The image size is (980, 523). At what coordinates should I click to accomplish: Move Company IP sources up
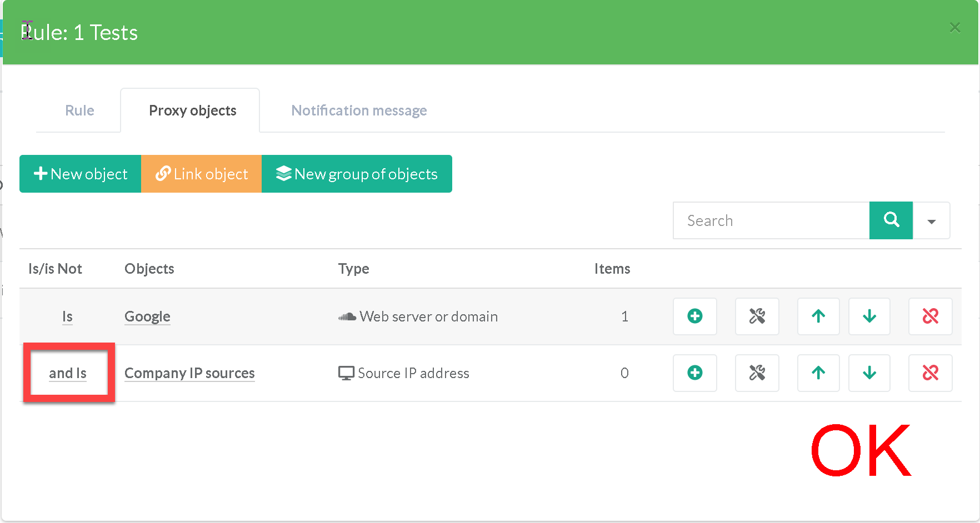tap(818, 373)
